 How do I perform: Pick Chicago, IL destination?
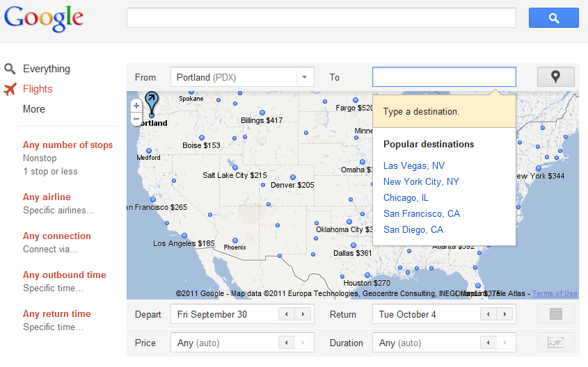coord(406,197)
